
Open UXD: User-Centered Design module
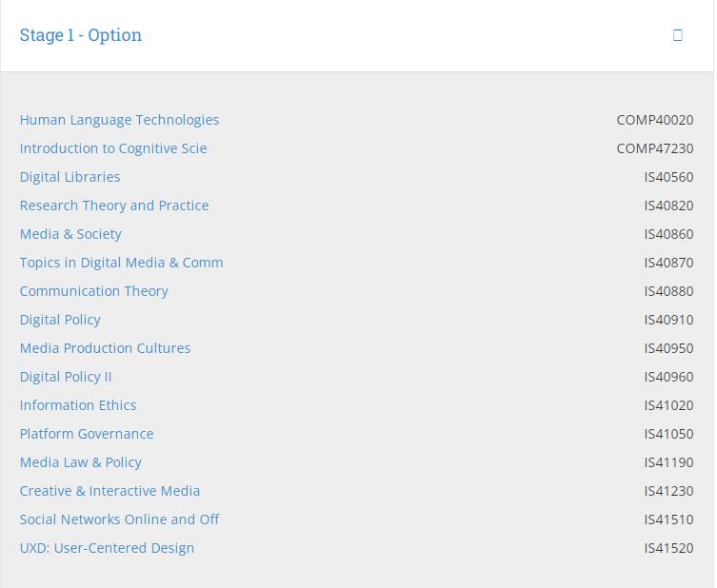pyautogui.click(x=107, y=548)
